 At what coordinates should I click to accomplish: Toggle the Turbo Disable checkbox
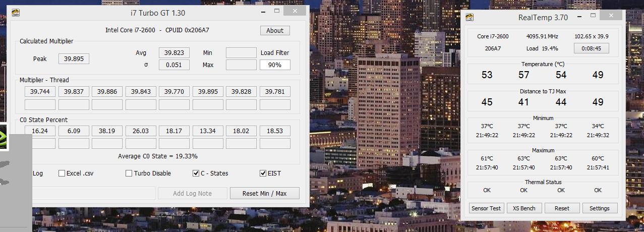(129, 173)
